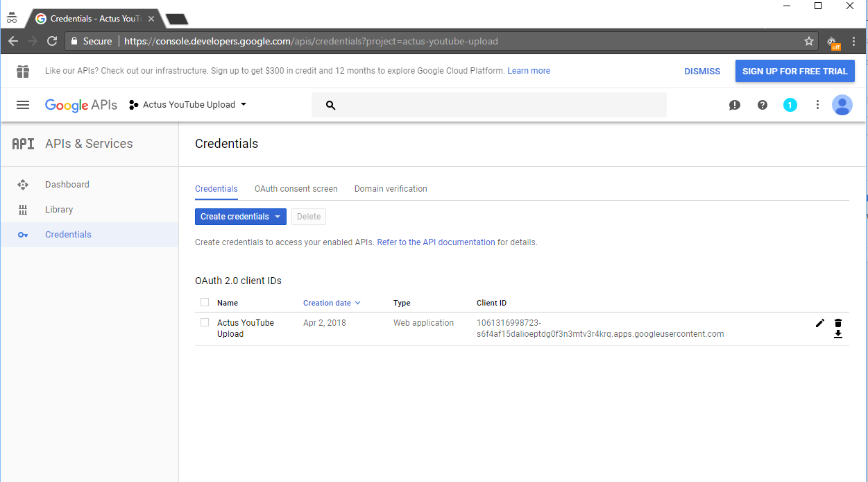The width and height of the screenshot is (868, 482).
Task: Click the browser back arrow
Action: pyautogui.click(x=12, y=41)
